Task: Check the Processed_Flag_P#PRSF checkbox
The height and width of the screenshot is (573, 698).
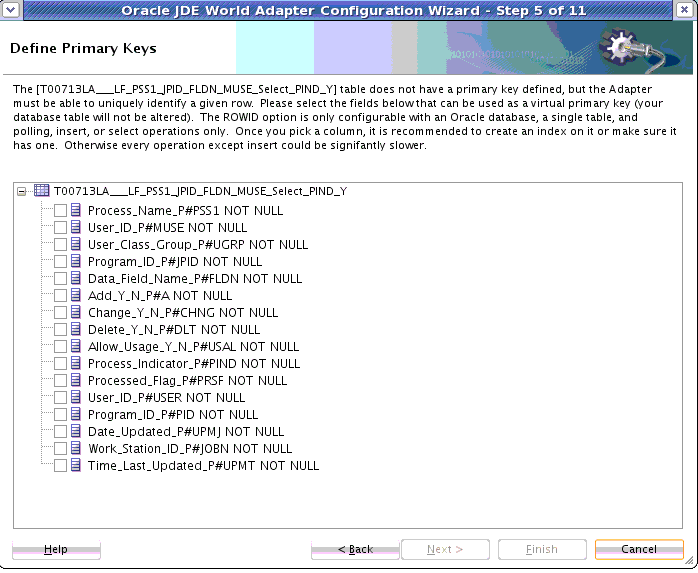Action: tap(61, 381)
